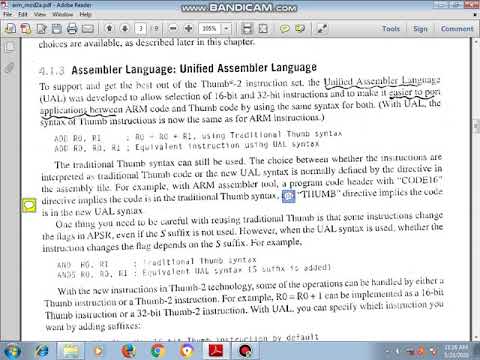Go to previous page with up arrow
The height and width of the screenshot is (360, 480).
point(109,28)
